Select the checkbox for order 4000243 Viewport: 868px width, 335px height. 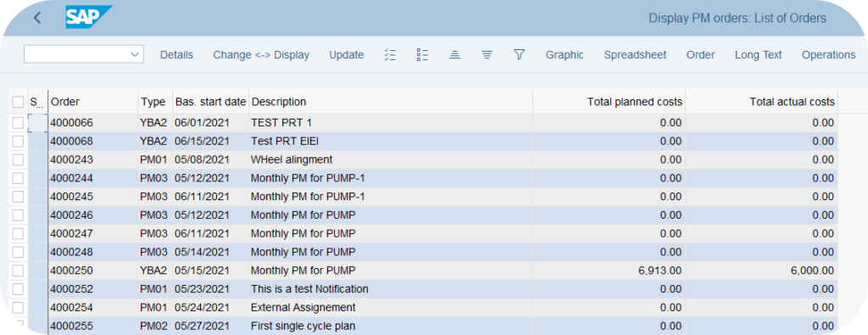point(18,159)
